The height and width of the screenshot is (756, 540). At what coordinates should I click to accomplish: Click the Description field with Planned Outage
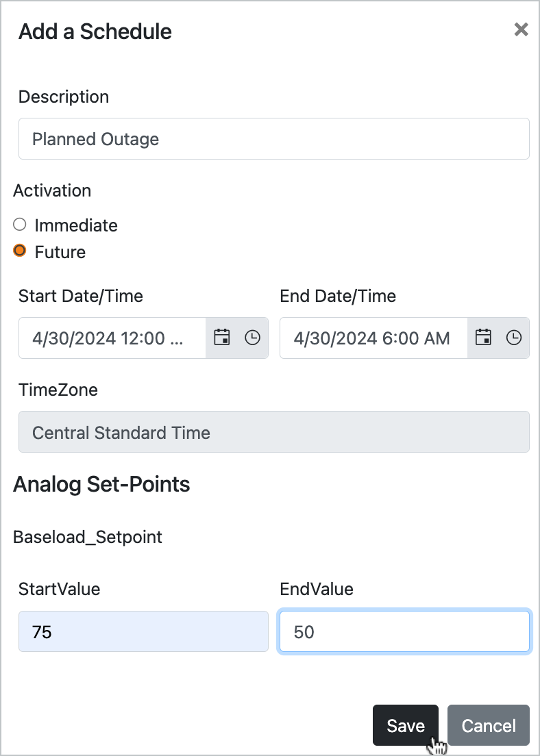[x=273, y=139]
